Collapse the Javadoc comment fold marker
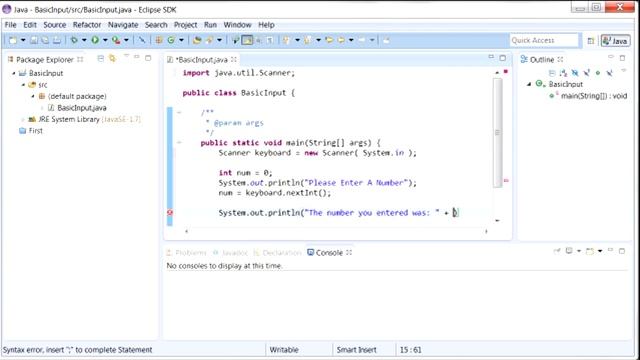The height and width of the screenshot is (360, 640). [179, 112]
